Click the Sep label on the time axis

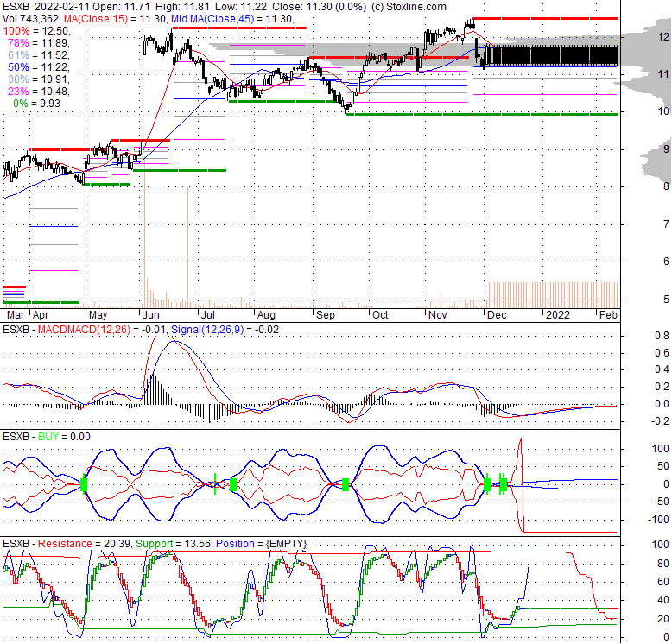[x=325, y=315]
